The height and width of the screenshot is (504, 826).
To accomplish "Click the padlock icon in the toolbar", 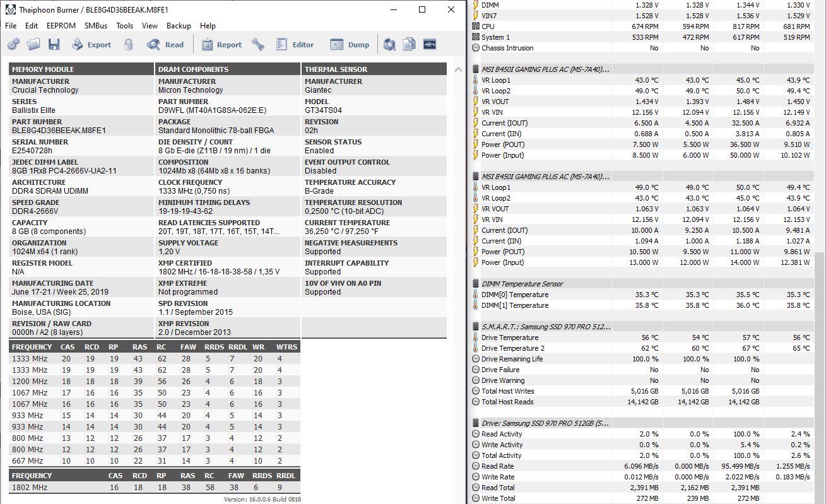I will (x=129, y=44).
